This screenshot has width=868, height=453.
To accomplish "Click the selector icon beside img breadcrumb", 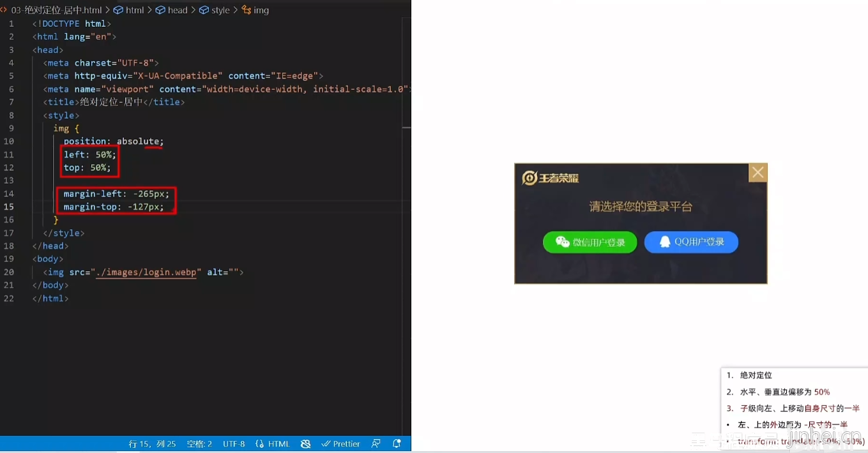I will 247,10.
